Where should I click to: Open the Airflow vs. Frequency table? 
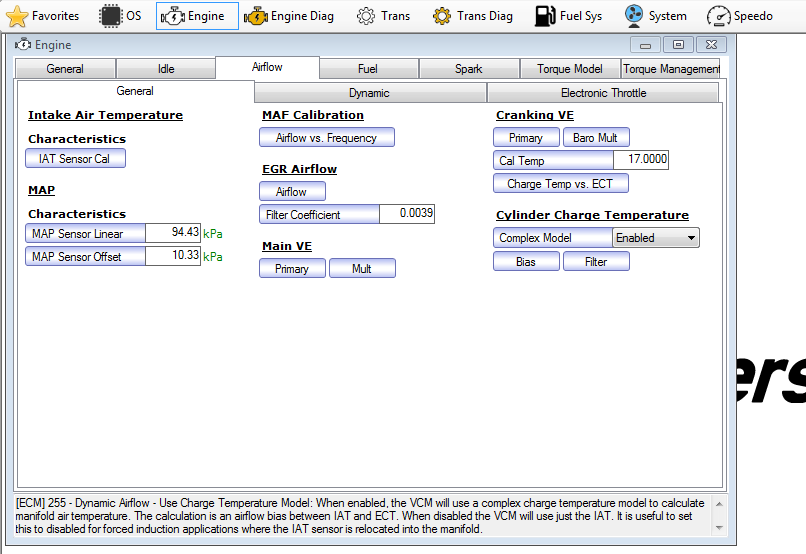pos(326,138)
